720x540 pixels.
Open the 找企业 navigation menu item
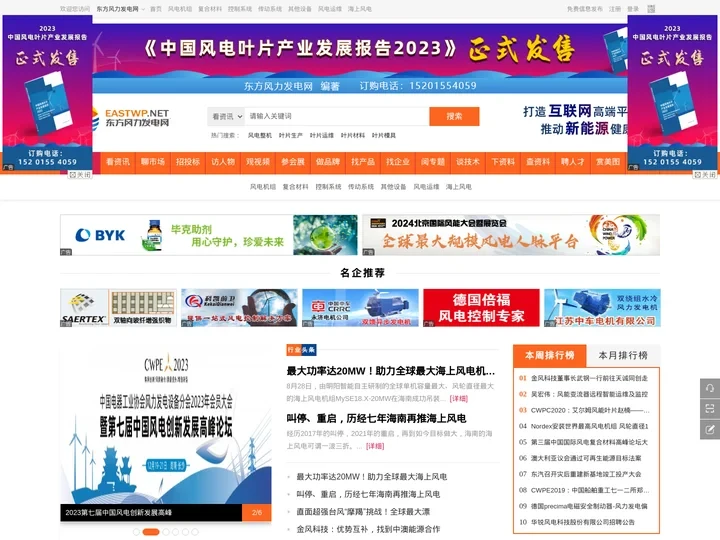[398, 162]
